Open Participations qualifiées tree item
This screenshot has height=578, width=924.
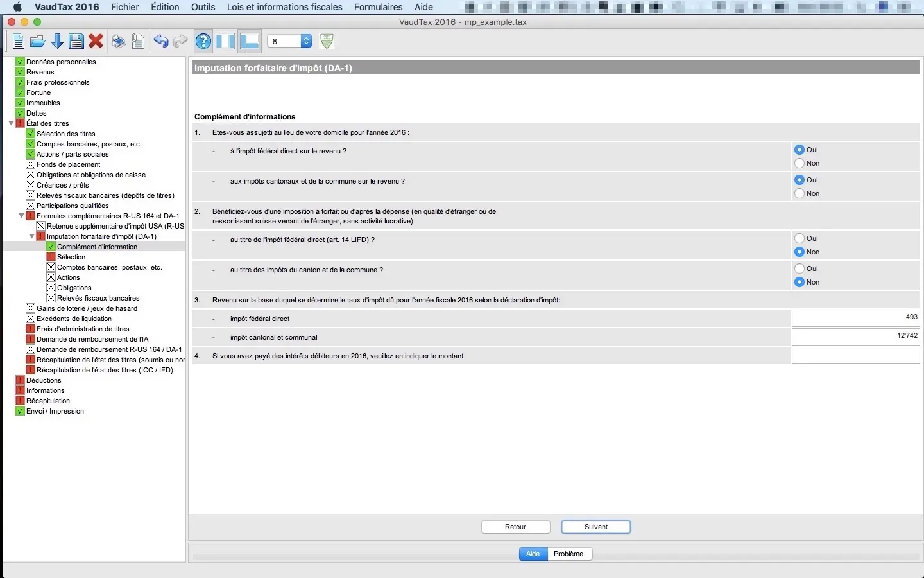73,206
